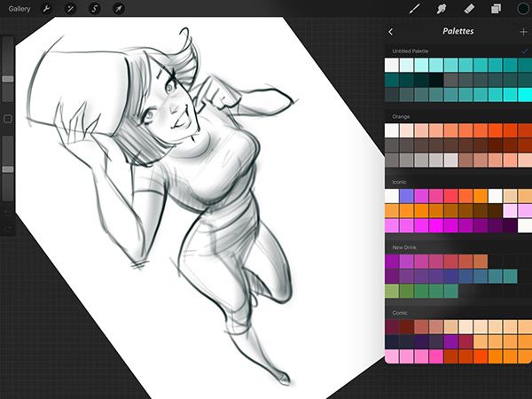
Task: Go back using the Palettes chevron
Action: [x=391, y=32]
